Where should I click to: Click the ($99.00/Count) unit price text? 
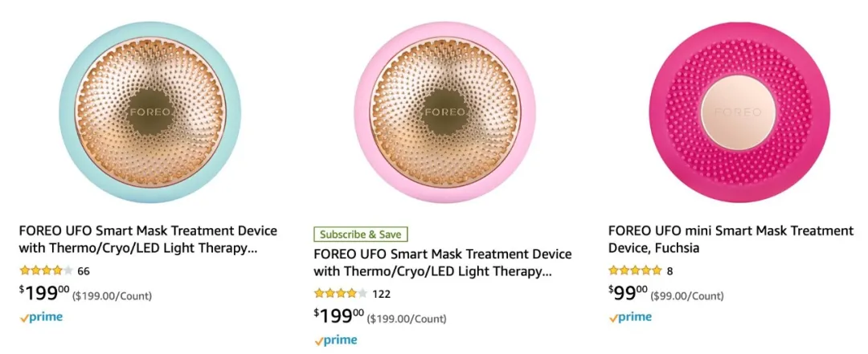687,295
